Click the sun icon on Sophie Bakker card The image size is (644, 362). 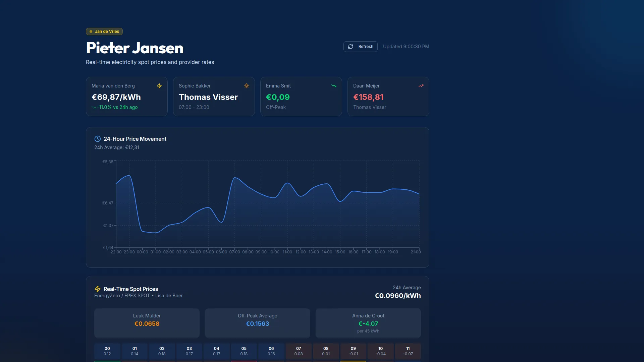point(247,86)
